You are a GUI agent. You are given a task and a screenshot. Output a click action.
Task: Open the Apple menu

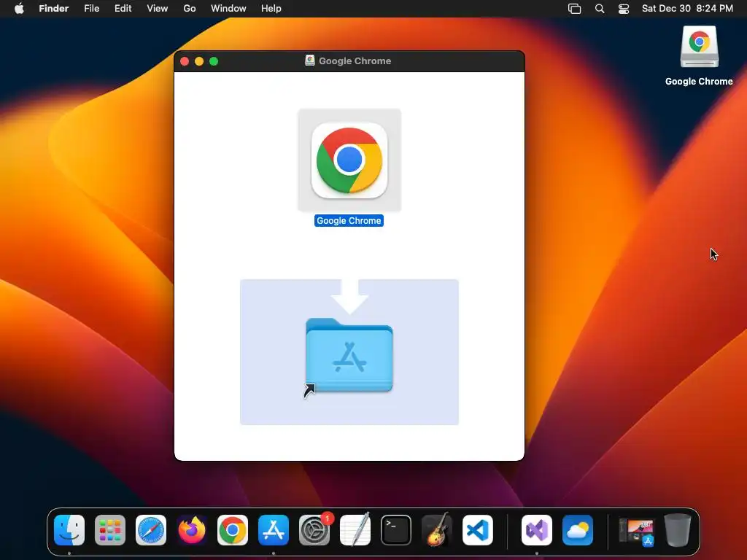19,9
